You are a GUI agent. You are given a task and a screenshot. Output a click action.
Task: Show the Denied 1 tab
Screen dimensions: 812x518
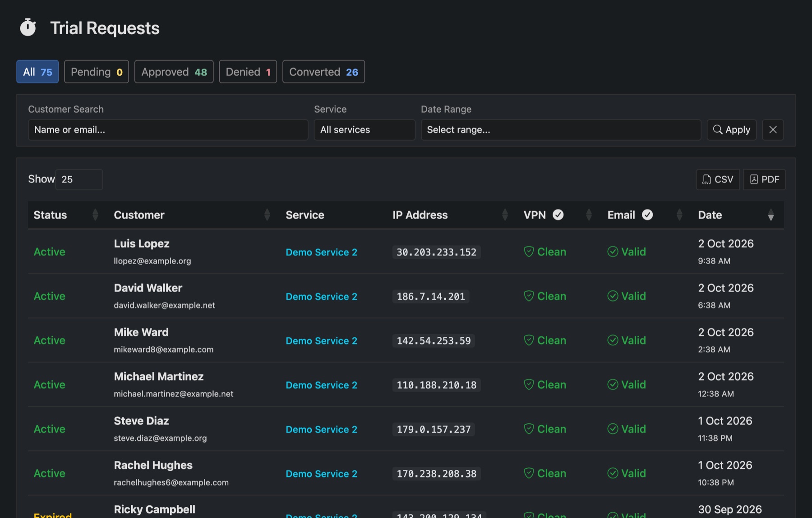click(x=248, y=72)
